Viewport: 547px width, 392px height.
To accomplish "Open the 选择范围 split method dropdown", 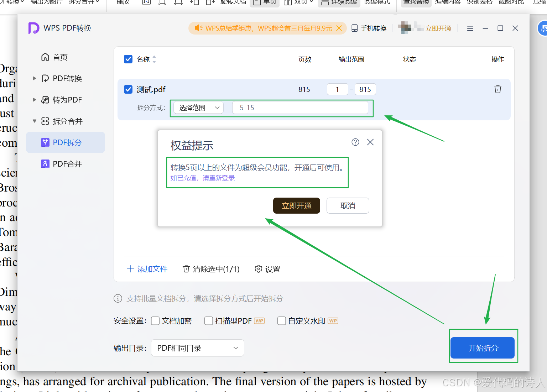I will 198,108.
